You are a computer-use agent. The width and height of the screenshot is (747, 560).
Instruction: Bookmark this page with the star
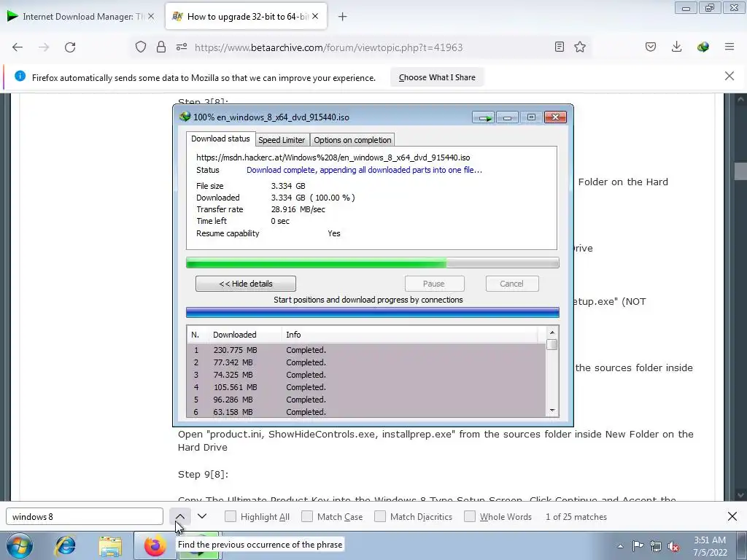580,47
